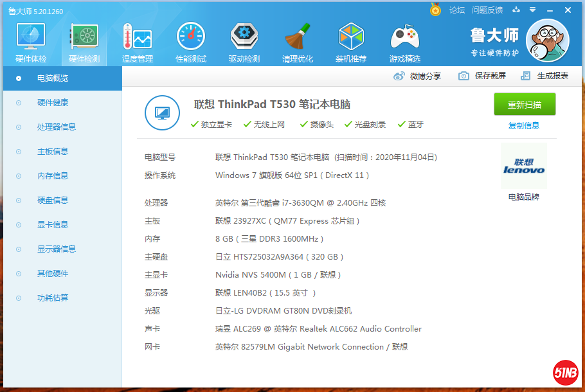This screenshot has height=392, width=585.
Task: Click the medal icon in title bar
Action: pyautogui.click(x=435, y=10)
